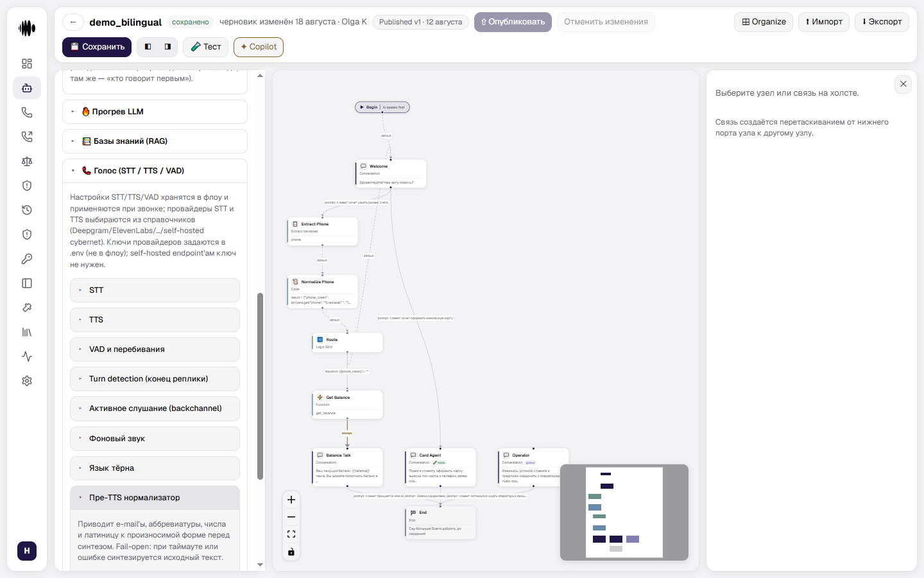924x578 pixels.
Task: Open the dashboard grid icon in sidebar
Action: [27, 64]
